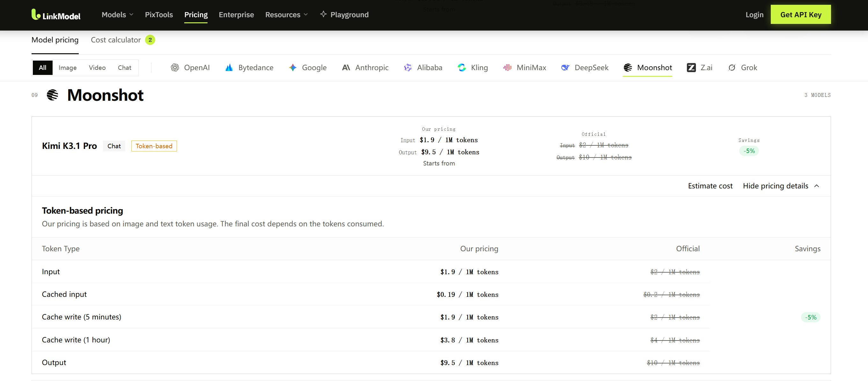Click the Moonshot heading logo

(53, 95)
